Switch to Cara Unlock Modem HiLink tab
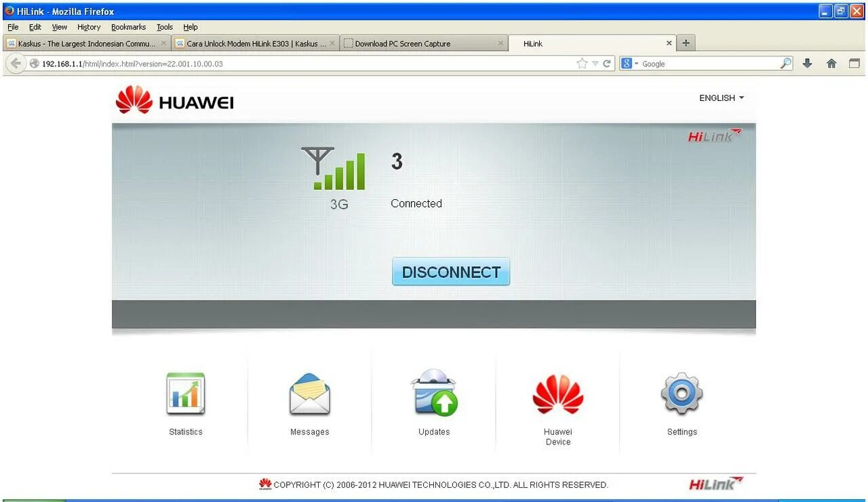Image resolution: width=868 pixels, height=502 pixels. (254, 43)
